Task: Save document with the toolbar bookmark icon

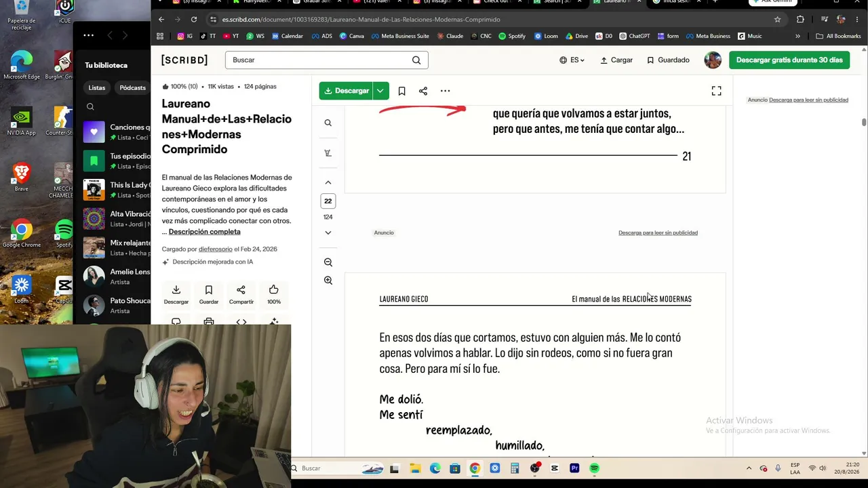Action: click(402, 91)
